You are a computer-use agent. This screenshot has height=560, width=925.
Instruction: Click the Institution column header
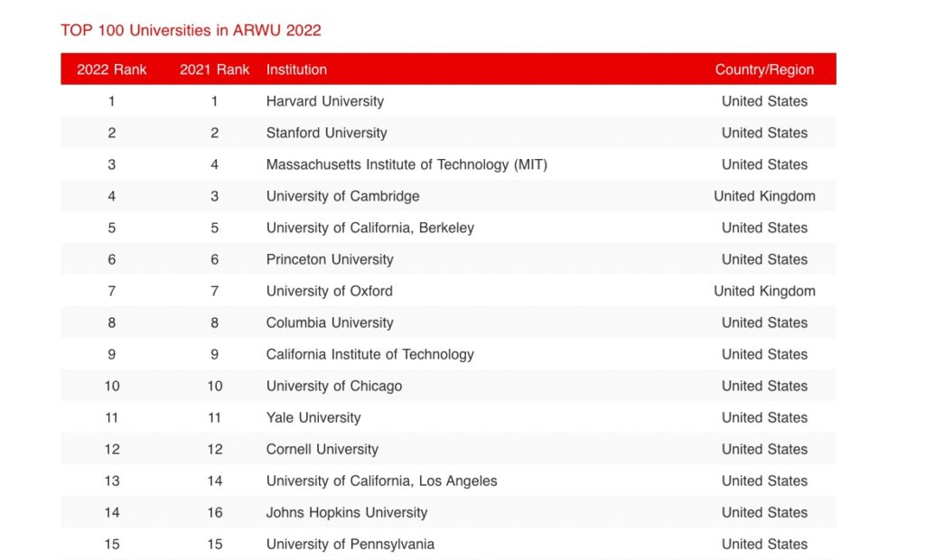296,70
